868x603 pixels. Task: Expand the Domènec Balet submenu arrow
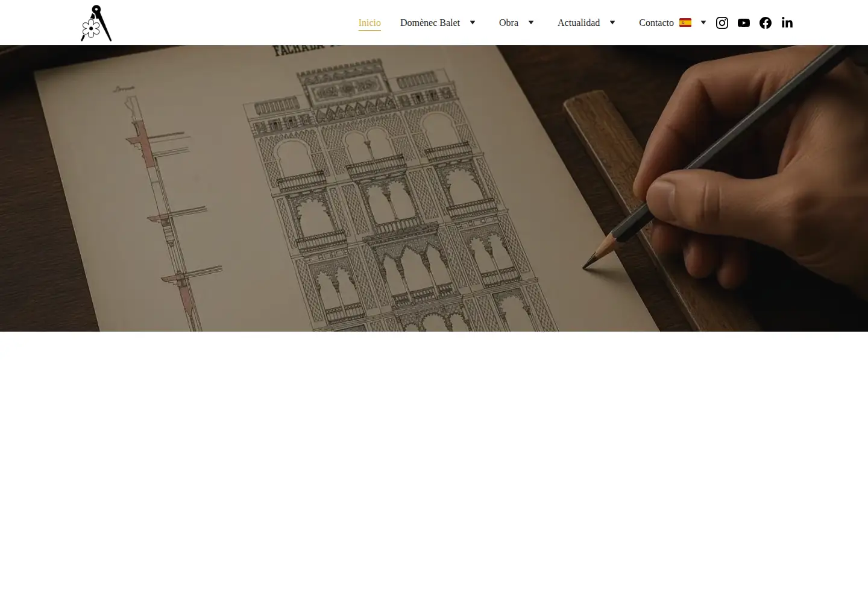coord(473,23)
